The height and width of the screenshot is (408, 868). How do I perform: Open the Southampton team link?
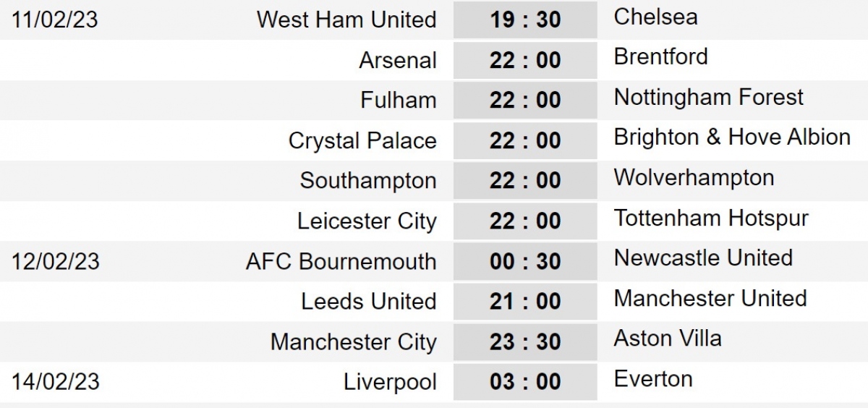point(368,181)
